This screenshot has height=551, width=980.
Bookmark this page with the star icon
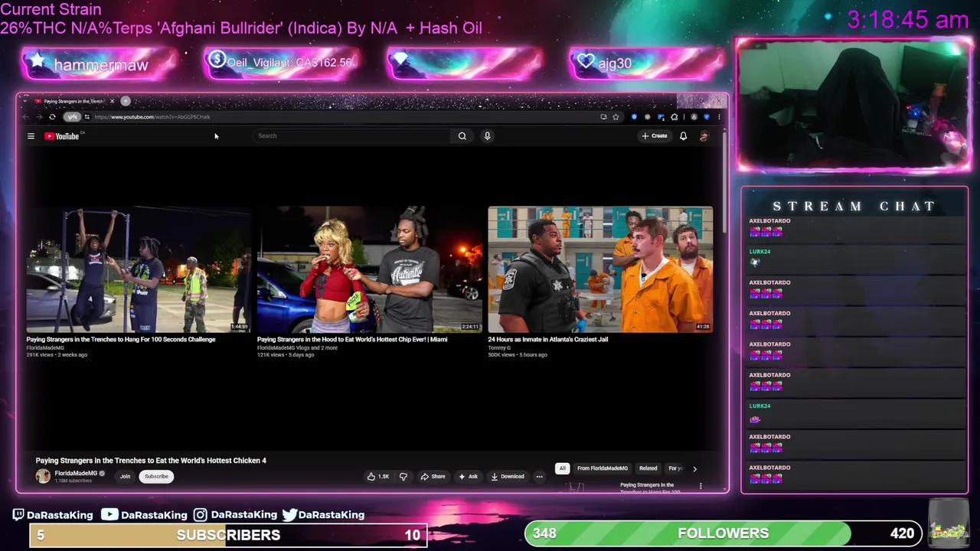point(616,117)
